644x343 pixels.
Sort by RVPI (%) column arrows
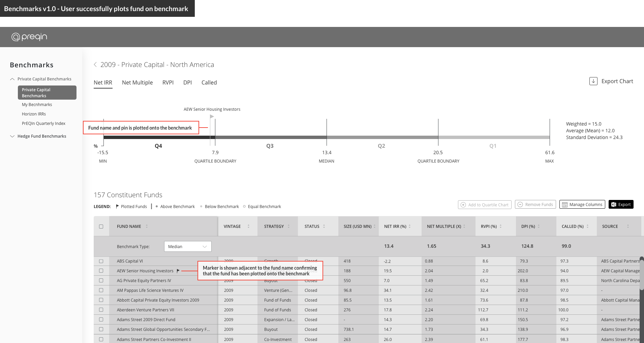[500, 226]
